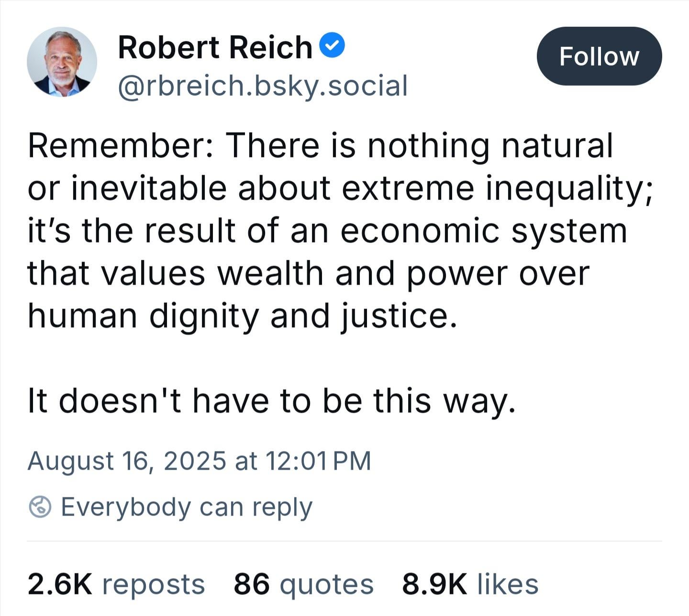This screenshot has width=689, height=616.
Task: Click the 'human dignity and justice.' line
Action: pos(243,317)
